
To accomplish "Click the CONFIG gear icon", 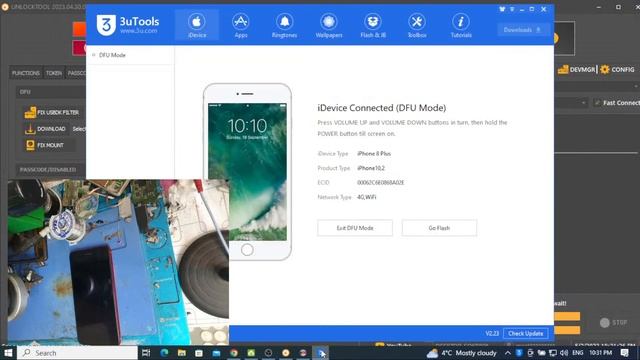I will click(604, 69).
